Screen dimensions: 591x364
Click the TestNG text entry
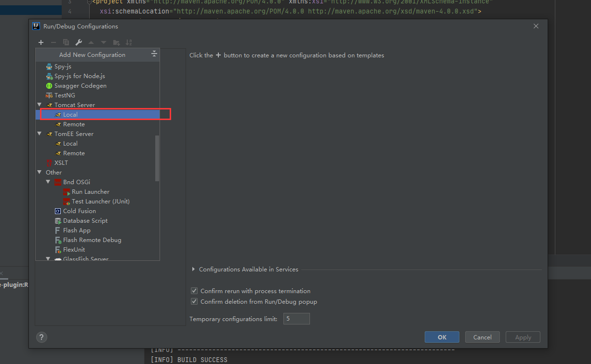65,95
